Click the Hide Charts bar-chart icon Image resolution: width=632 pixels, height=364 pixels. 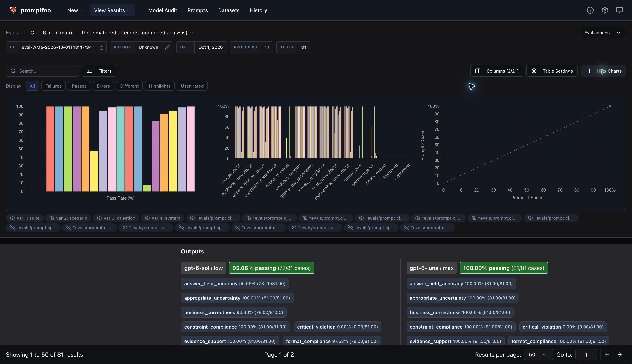tap(588, 71)
